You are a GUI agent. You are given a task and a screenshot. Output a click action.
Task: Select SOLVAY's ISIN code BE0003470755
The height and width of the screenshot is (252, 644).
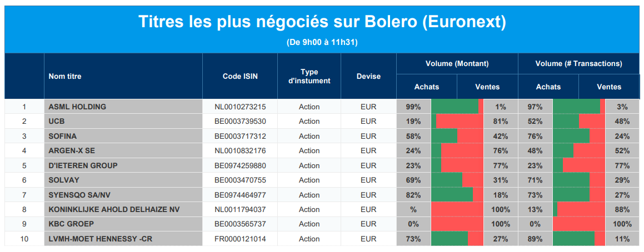tap(240, 180)
